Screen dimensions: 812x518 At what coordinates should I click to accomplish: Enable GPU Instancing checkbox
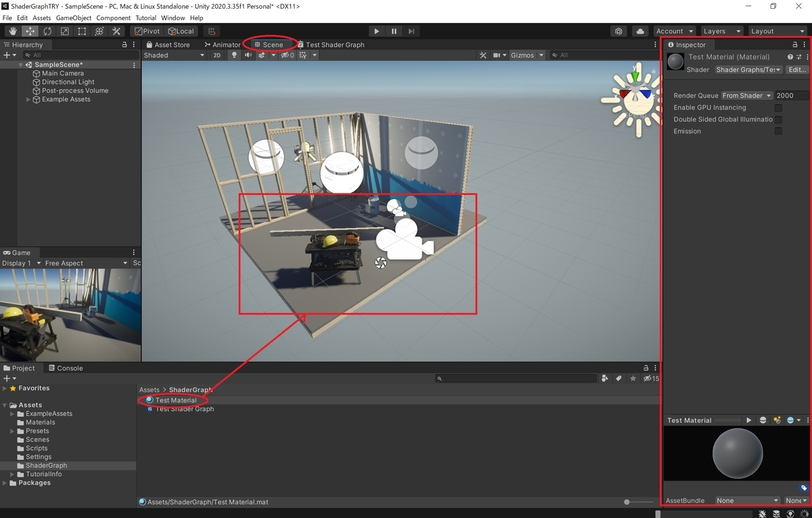click(x=778, y=108)
